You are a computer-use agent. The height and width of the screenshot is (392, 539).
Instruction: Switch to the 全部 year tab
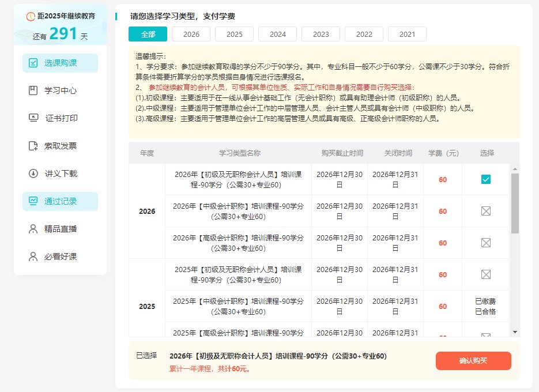[148, 34]
